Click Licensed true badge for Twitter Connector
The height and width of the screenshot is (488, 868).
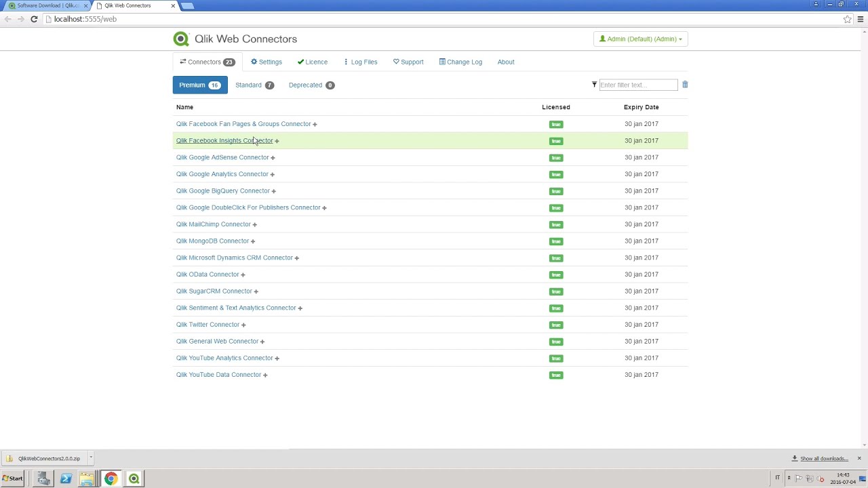point(556,325)
